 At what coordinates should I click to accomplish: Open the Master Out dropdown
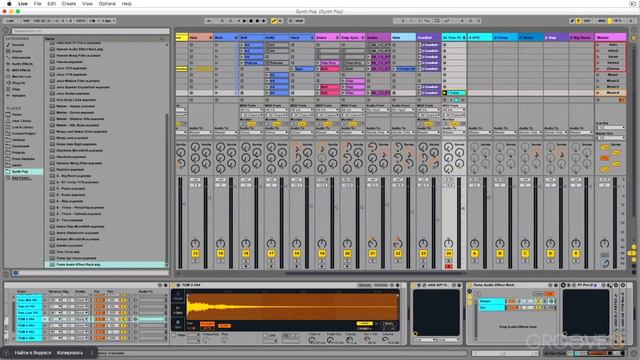click(610, 138)
